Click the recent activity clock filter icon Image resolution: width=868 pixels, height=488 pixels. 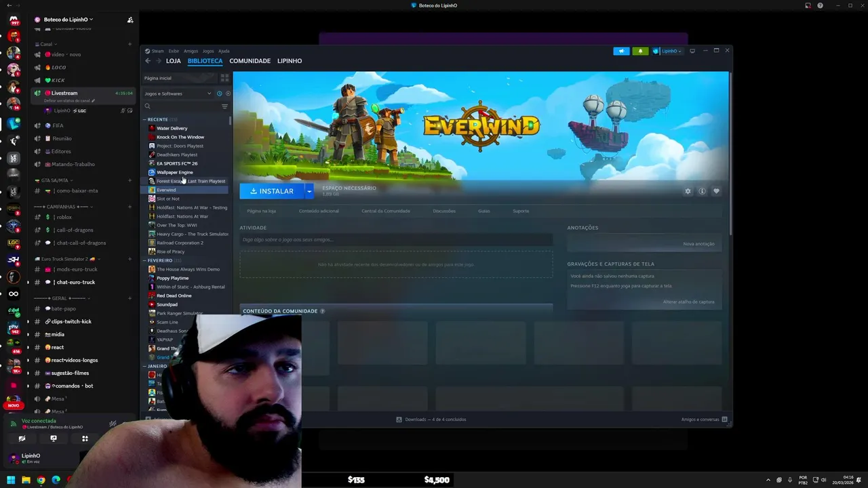click(x=219, y=94)
